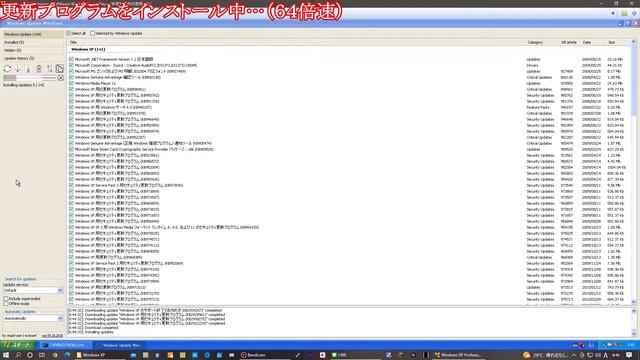Enable Offline mode checkbox
Viewport: 640px width, 360px height.
click(6, 304)
